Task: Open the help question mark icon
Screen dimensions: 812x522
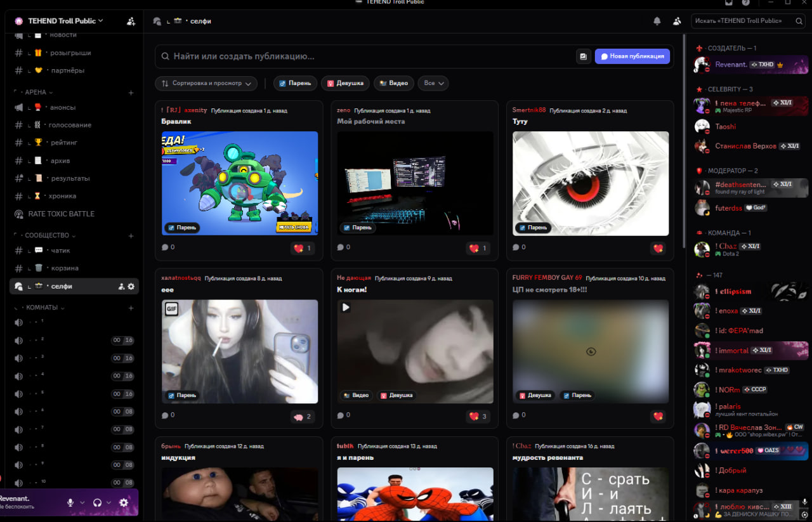Action: pyautogui.click(x=745, y=3)
